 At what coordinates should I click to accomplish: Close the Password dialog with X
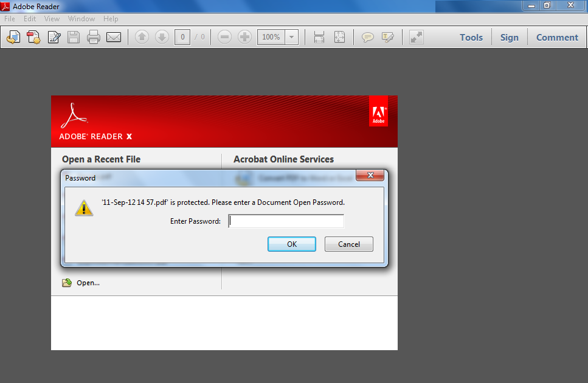pyautogui.click(x=370, y=175)
